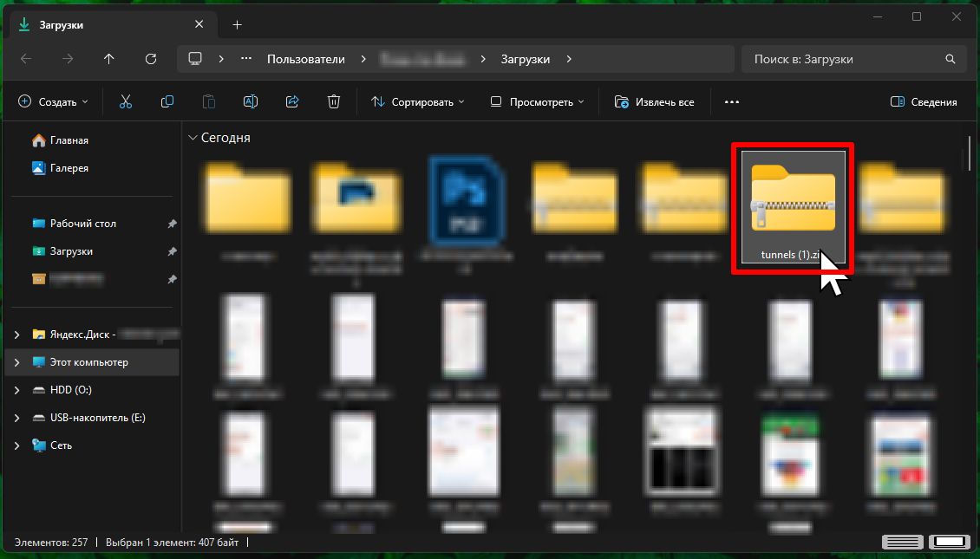Click the Share icon in toolbar
Image resolution: width=980 pixels, height=559 pixels.
(x=292, y=102)
